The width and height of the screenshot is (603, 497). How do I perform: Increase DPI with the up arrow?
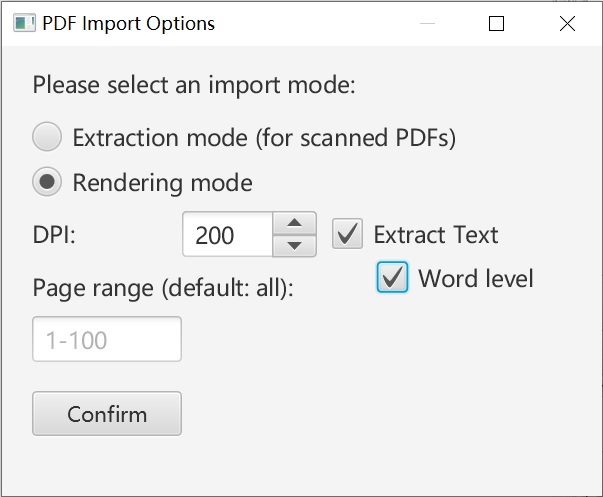coord(295,223)
